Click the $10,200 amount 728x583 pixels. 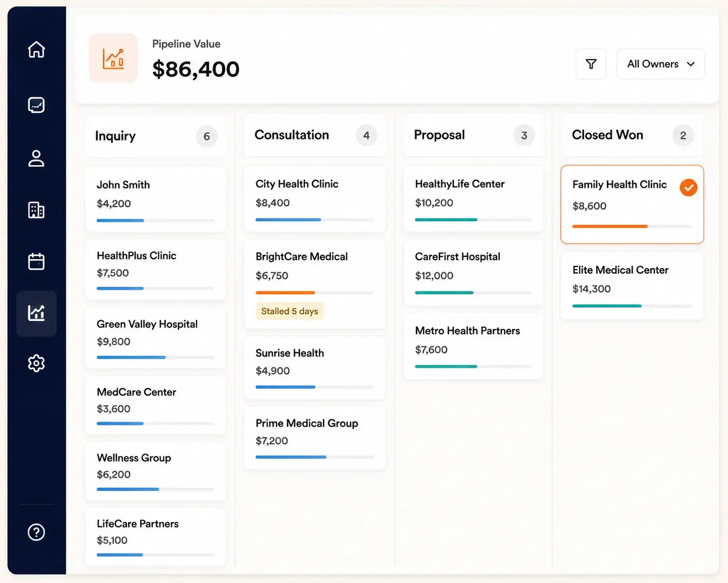point(434,203)
